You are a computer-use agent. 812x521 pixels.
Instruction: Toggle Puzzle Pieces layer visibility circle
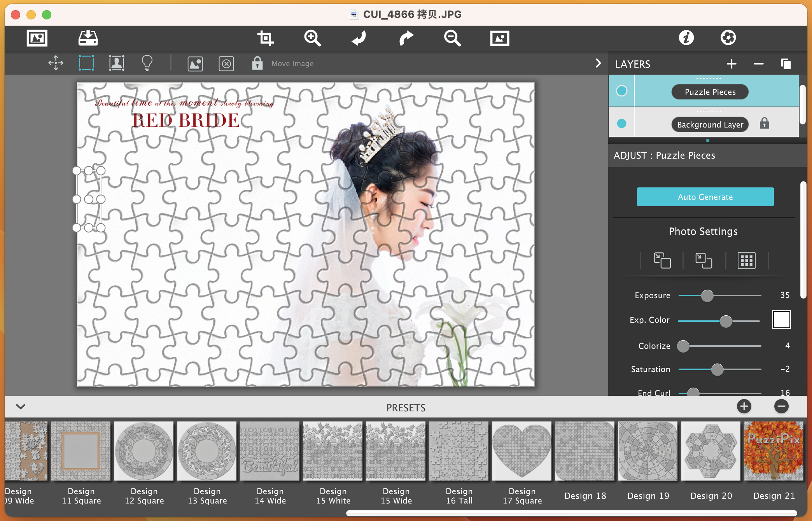point(622,91)
